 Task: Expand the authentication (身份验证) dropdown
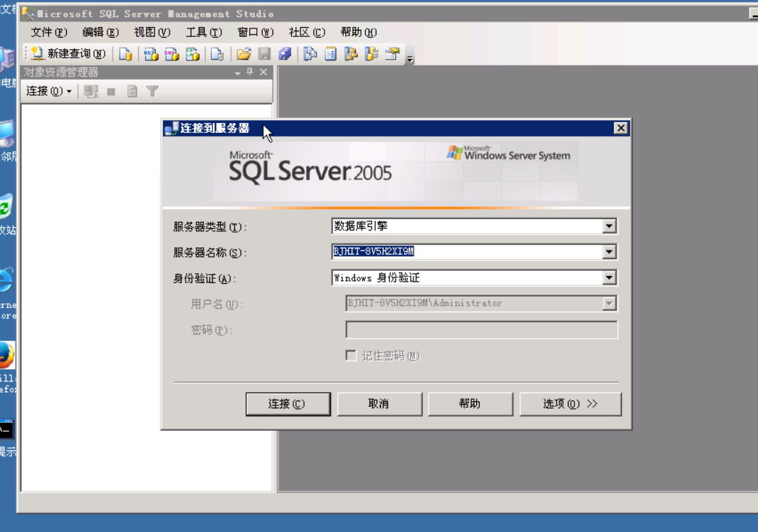609,277
